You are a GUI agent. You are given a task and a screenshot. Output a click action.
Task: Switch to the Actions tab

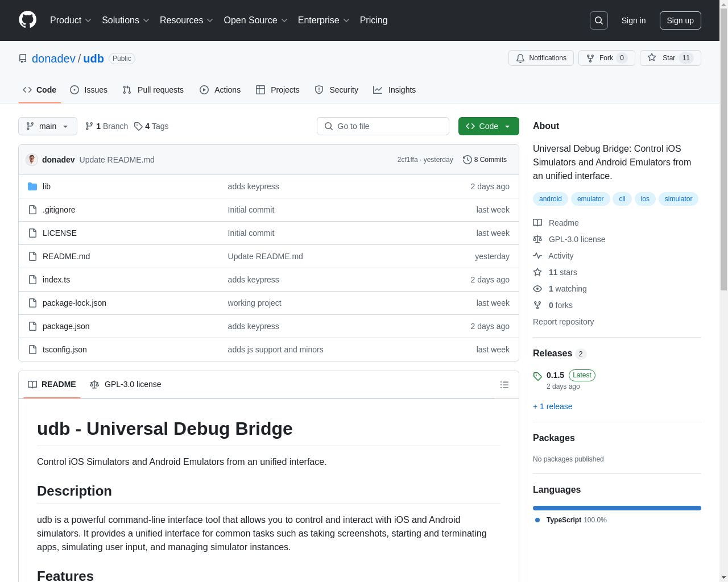(220, 90)
